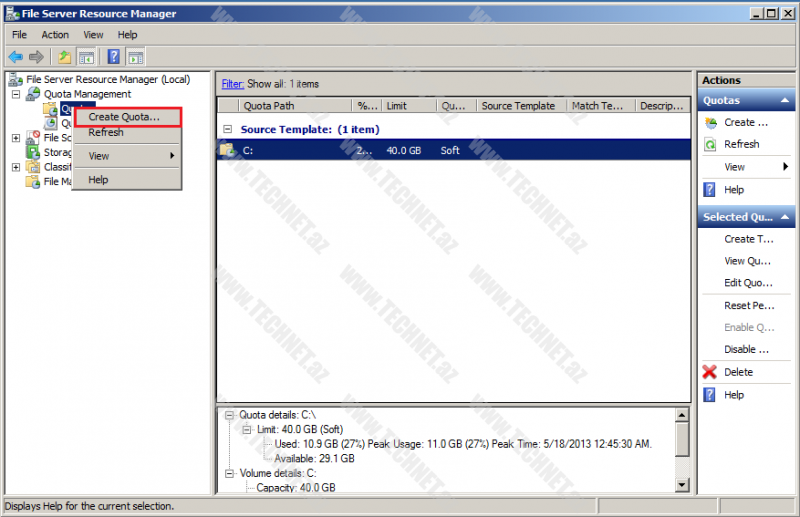Click the Back arrow toolbar icon

tap(15, 57)
